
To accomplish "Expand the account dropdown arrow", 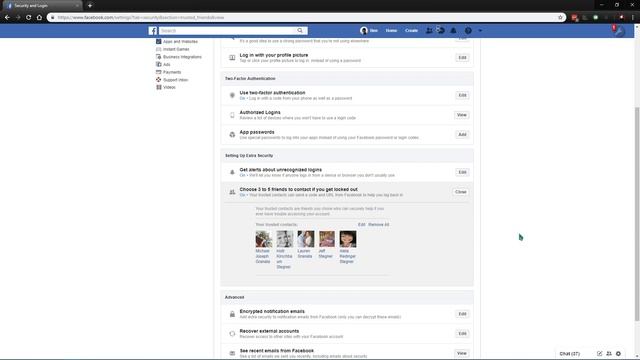I will pos(480,31).
